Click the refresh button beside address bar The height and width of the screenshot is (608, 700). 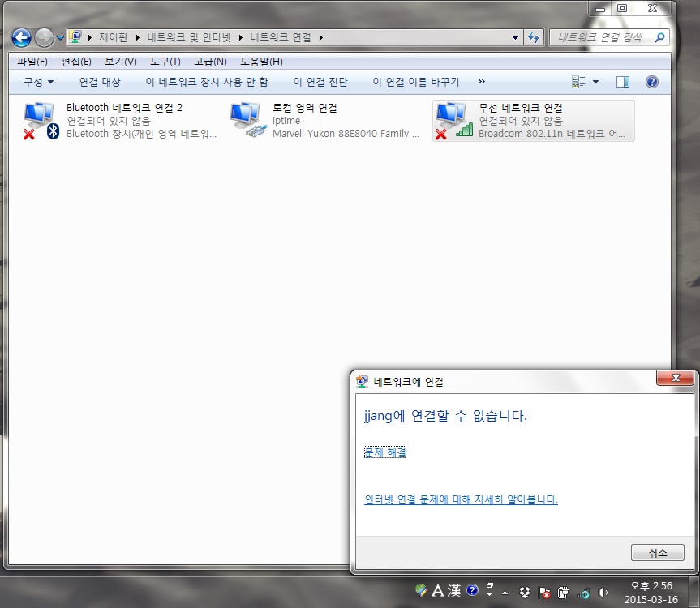pos(534,37)
